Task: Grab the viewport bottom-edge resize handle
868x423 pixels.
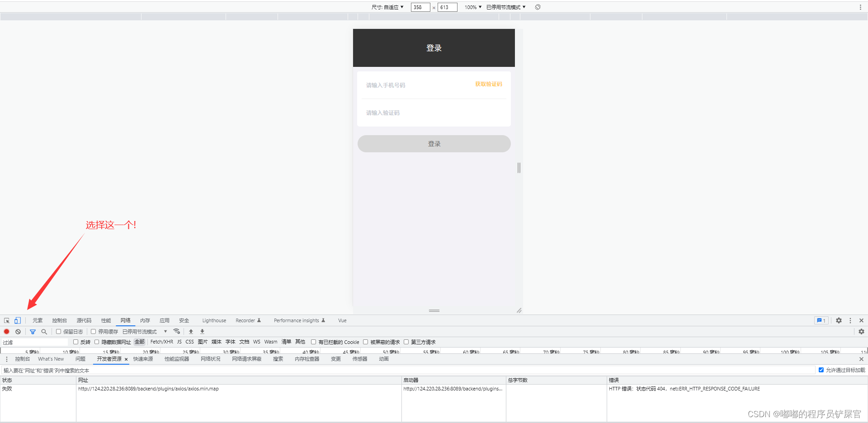Action: tap(434, 310)
